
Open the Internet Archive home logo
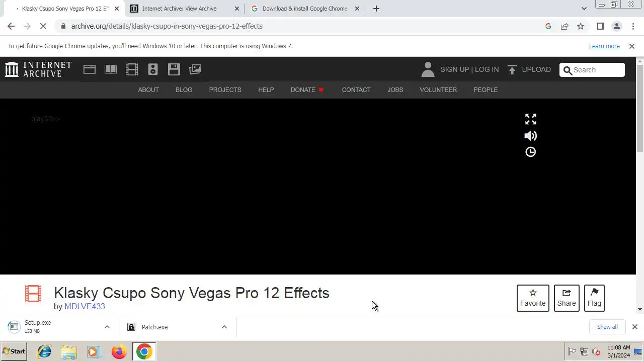(x=38, y=69)
